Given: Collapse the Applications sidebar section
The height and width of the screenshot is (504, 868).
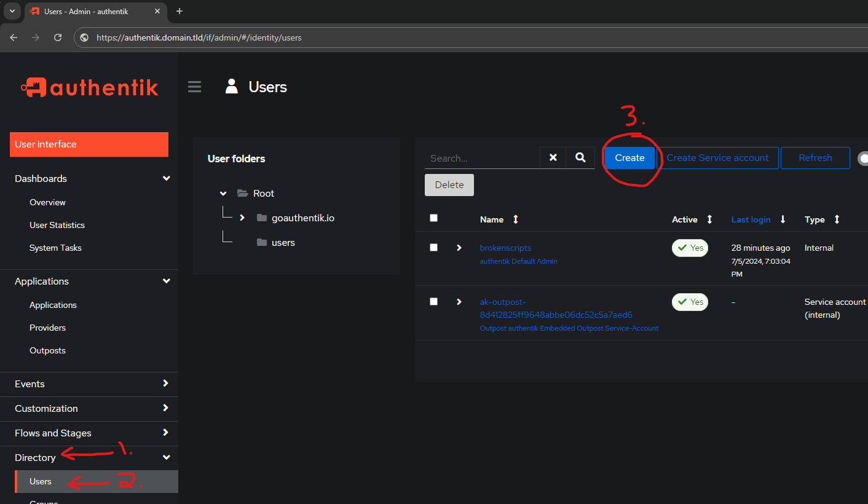Looking at the screenshot, I should click(166, 281).
